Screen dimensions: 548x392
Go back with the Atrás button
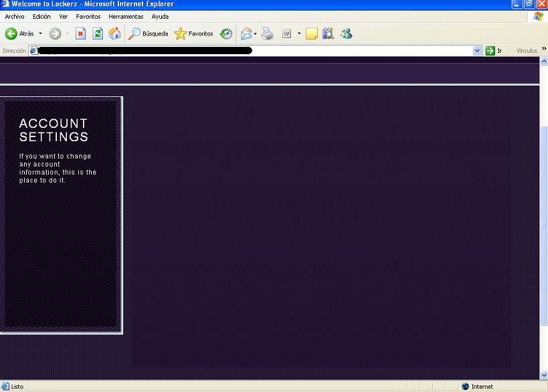(19, 33)
